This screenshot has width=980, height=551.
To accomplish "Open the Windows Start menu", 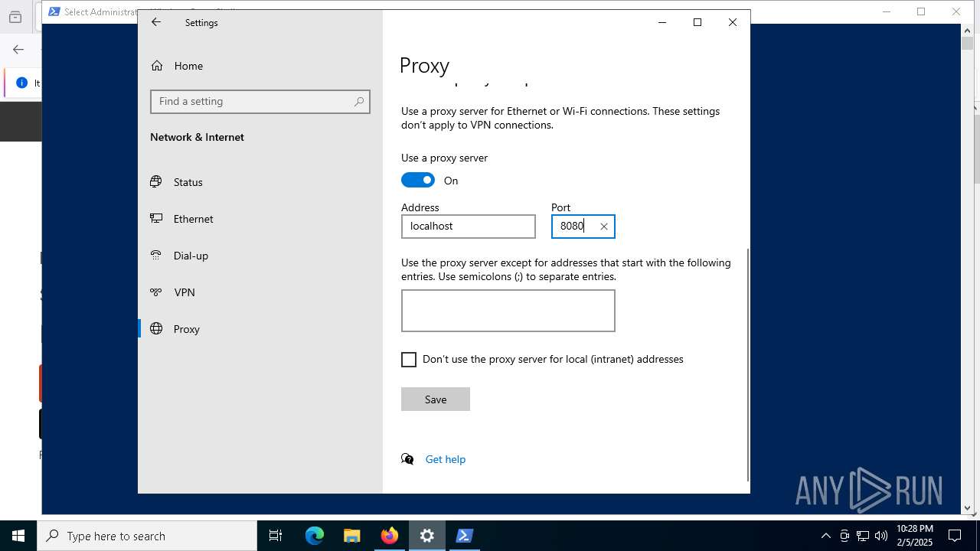I will tap(18, 536).
